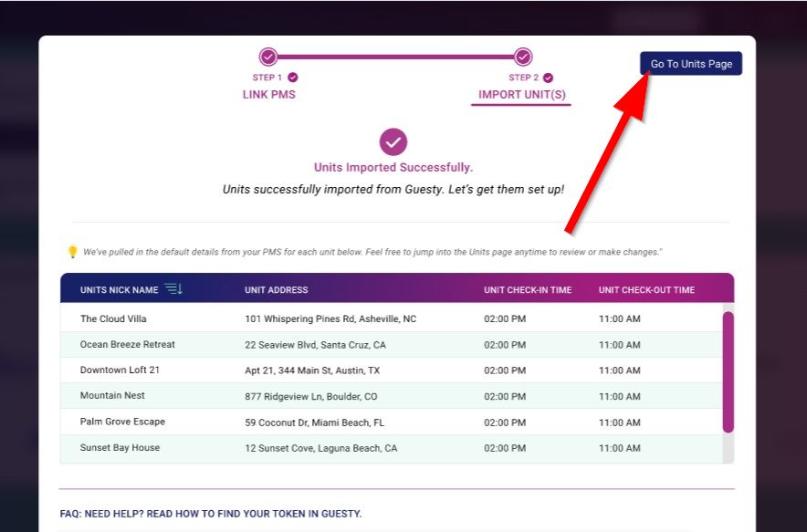Open the IMPORT UNIT(S) step
The height and width of the screenshot is (532, 807).
522,95
